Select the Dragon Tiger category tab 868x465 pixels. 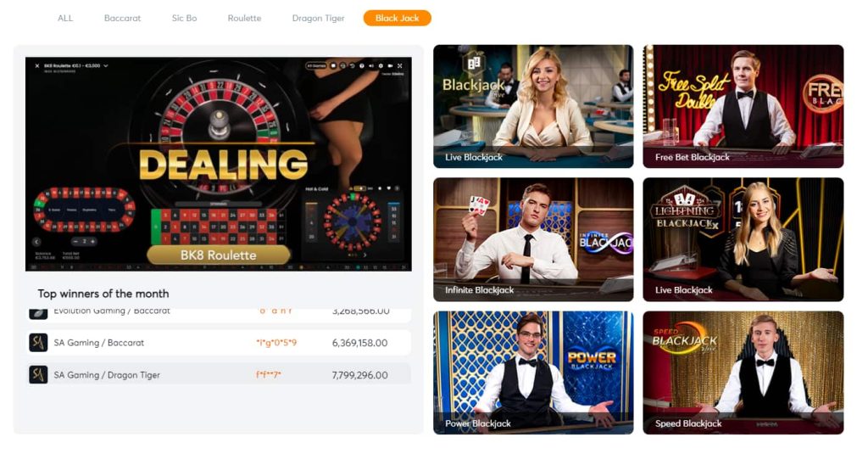point(319,19)
